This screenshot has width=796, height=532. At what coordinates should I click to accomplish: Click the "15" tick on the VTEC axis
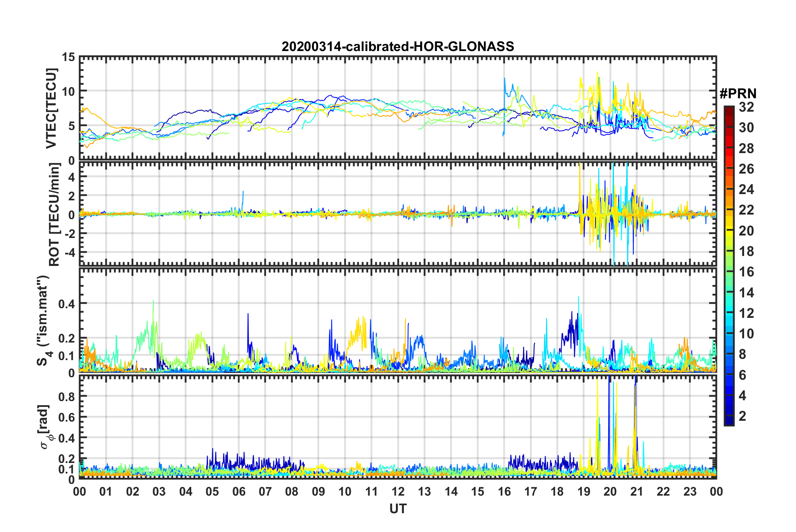point(69,57)
